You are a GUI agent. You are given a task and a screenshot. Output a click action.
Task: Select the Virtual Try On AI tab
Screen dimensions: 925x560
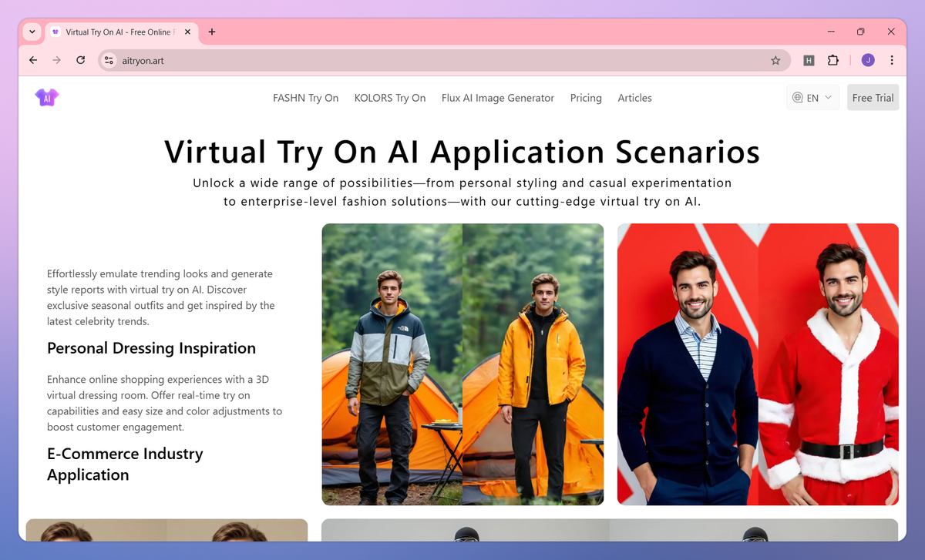pyautogui.click(x=123, y=32)
